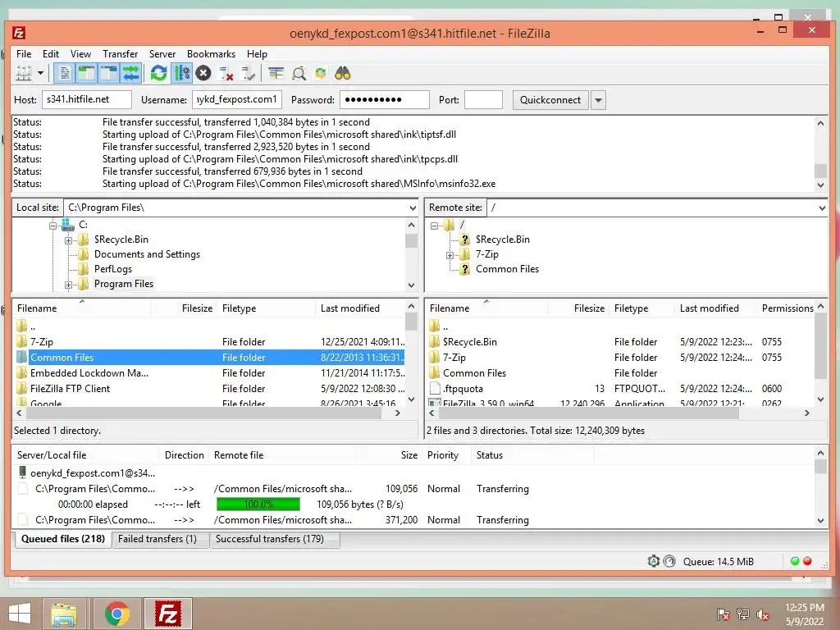Sort local list by Filename header

pos(83,308)
